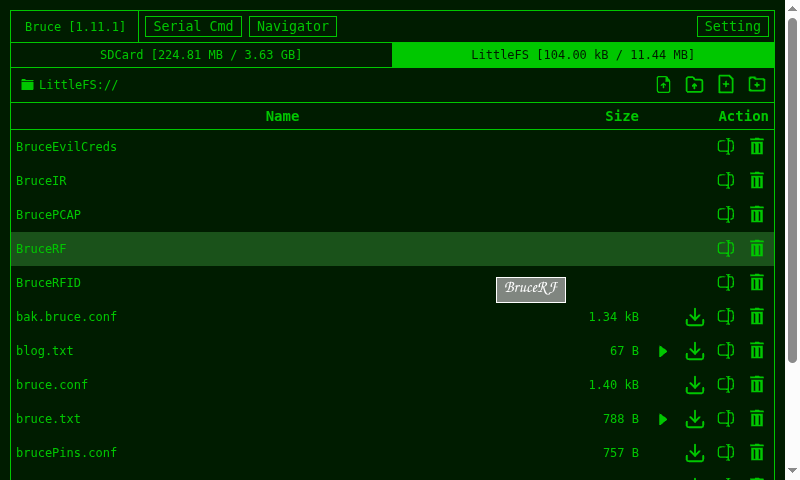Delete the BruceEvilCreds folder
Image resolution: width=800 pixels, height=480 pixels.
(757, 147)
